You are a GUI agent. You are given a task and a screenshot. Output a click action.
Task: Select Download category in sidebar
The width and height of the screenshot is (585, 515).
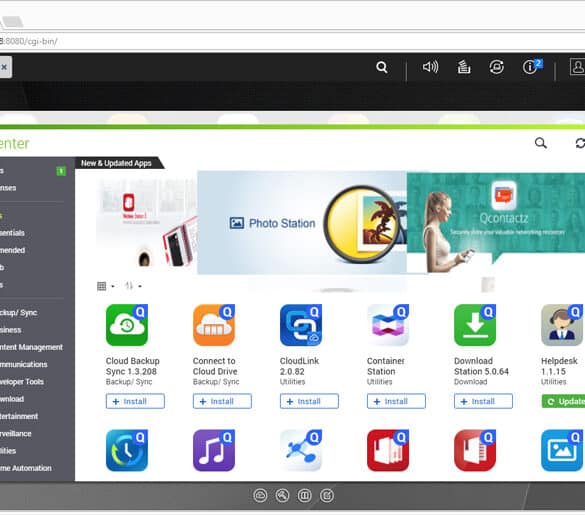click(12, 399)
